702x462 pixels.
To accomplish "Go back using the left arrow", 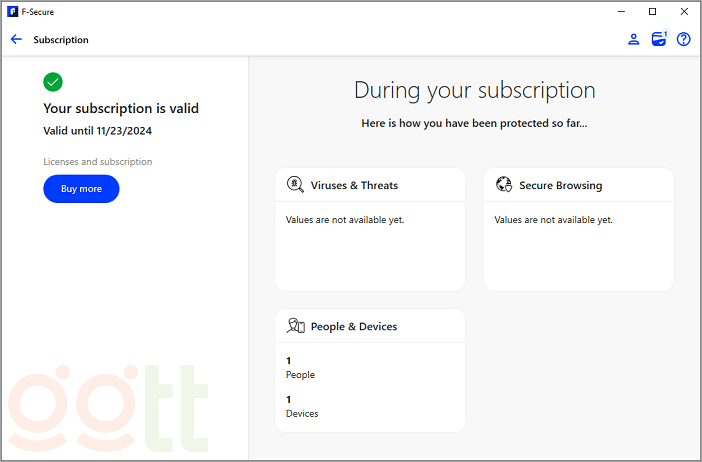I will [16, 40].
